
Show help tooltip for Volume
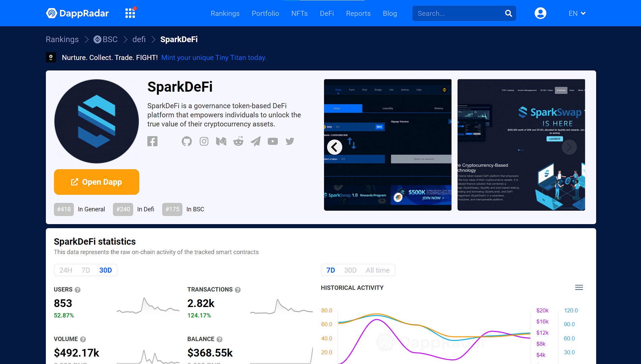83,339
